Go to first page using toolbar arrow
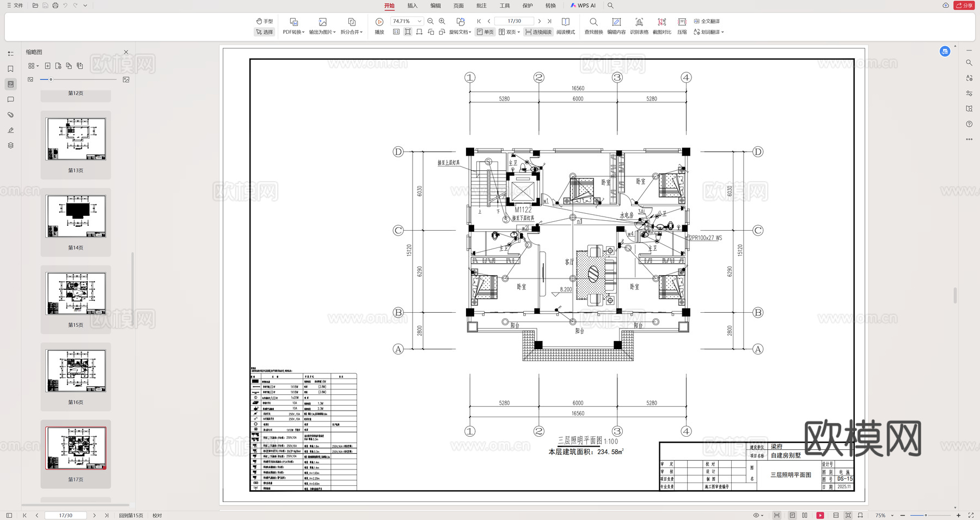Screen dimensions: 980x520 479,21
